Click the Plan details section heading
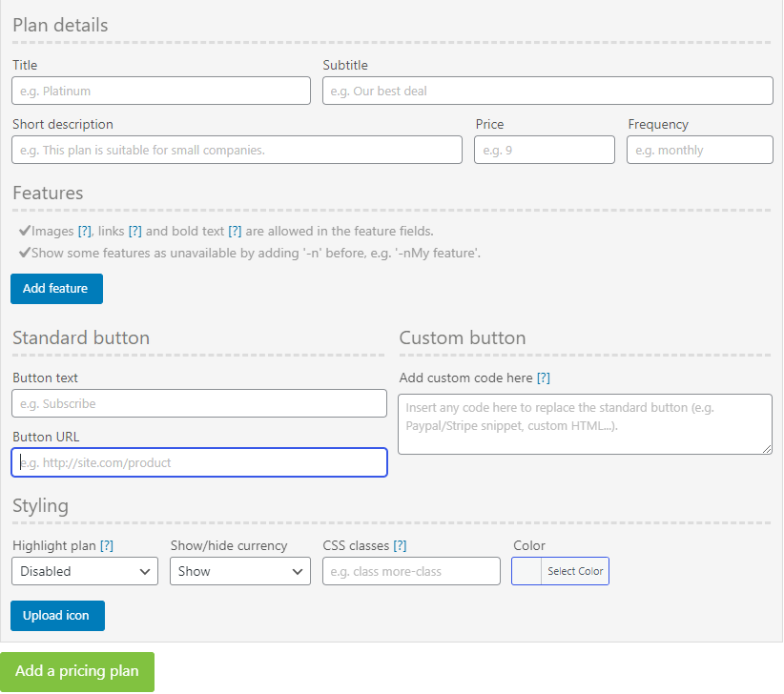 pos(60,26)
